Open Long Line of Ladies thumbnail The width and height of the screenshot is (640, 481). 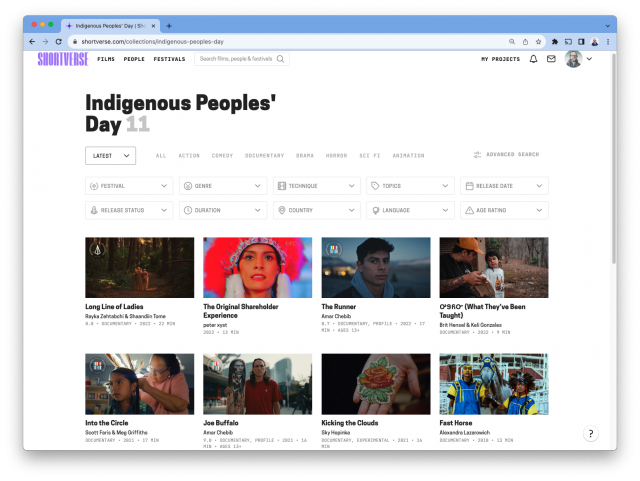140,267
